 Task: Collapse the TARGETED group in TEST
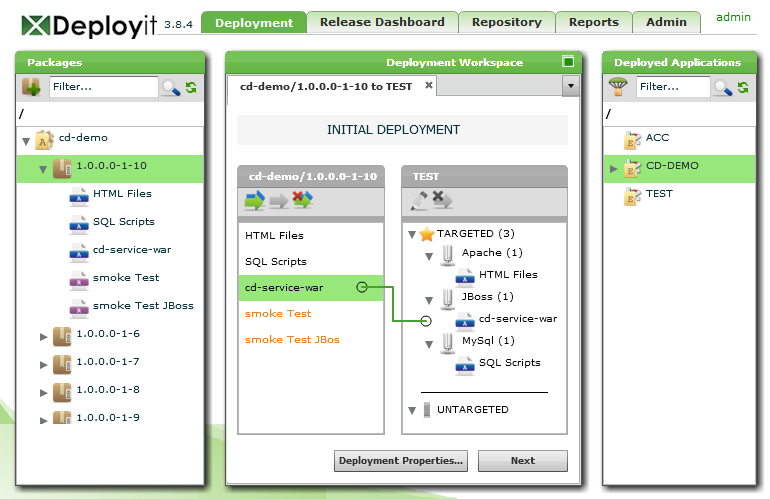pos(413,234)
